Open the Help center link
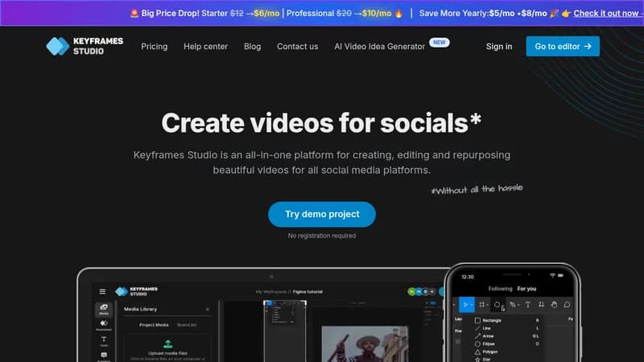 click(x=205, y=47)
